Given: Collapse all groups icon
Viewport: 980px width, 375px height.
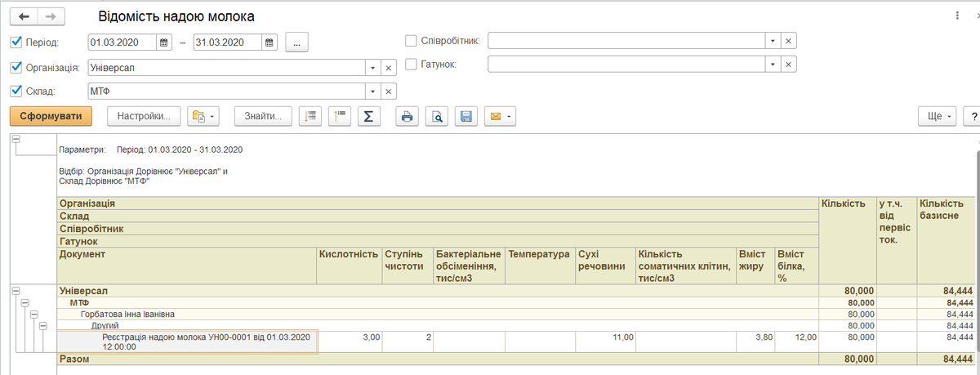Looking at the screenshot, I should point(339,117).
